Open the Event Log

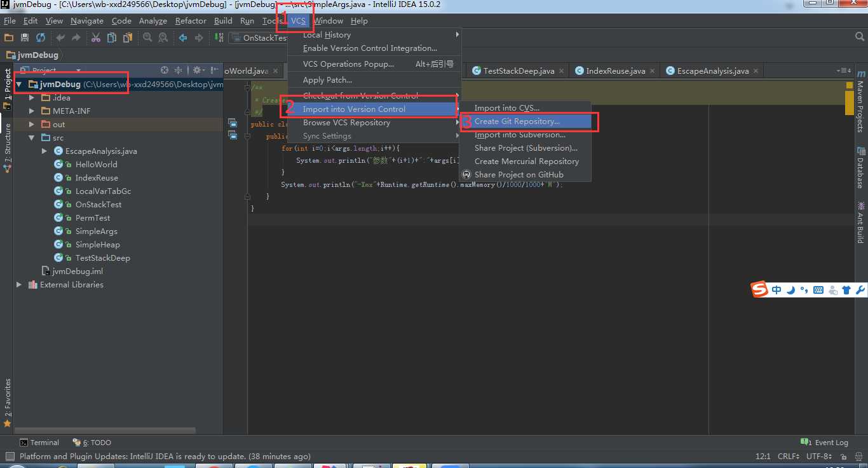tap(825, 443)
